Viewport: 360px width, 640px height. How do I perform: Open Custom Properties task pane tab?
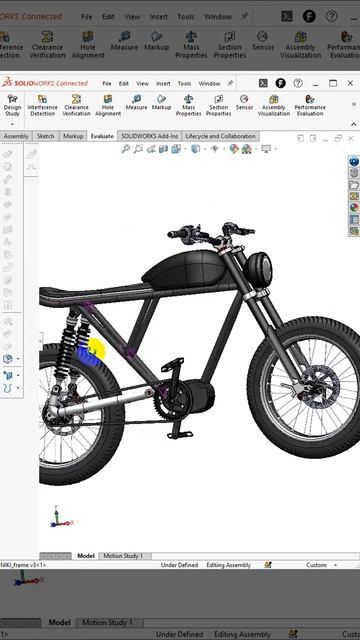click(354, 220)
